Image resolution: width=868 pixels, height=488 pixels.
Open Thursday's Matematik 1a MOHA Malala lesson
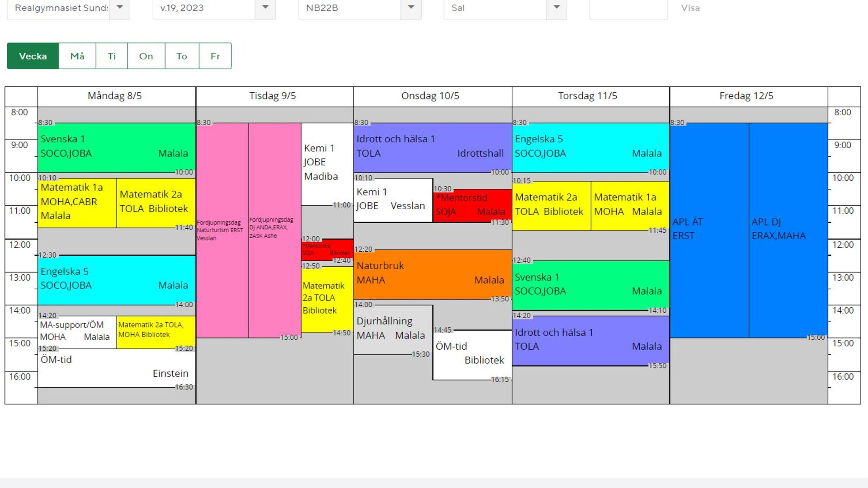pyautogui.click(x=630, y=206)
